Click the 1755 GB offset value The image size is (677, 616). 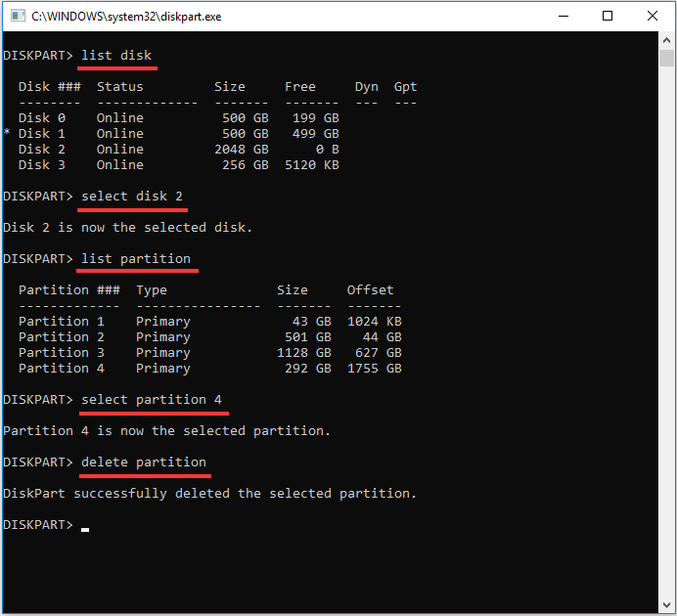click(375, 369)
